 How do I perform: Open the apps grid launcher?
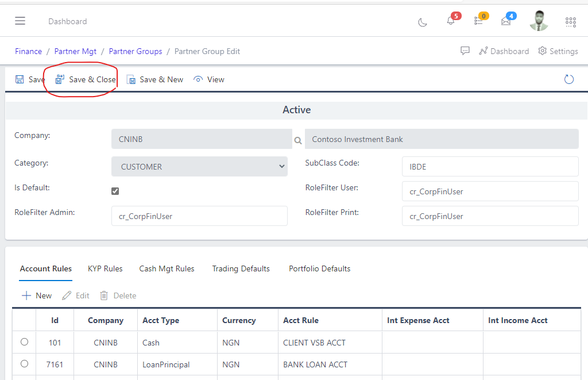click(x=570, y=22)
